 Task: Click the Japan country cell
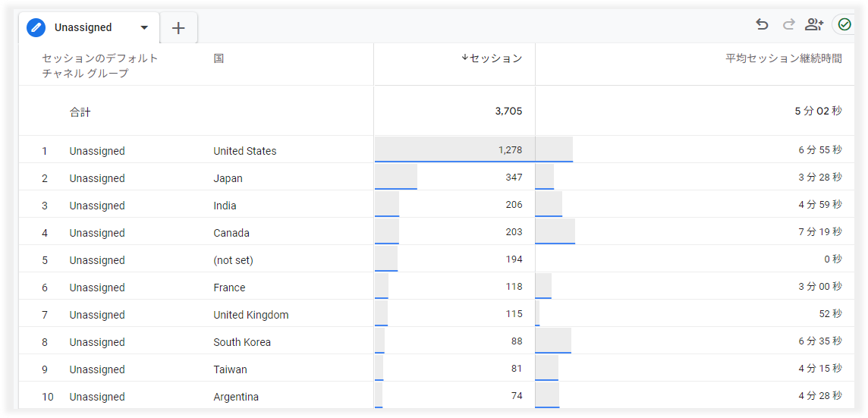point(228,178)
